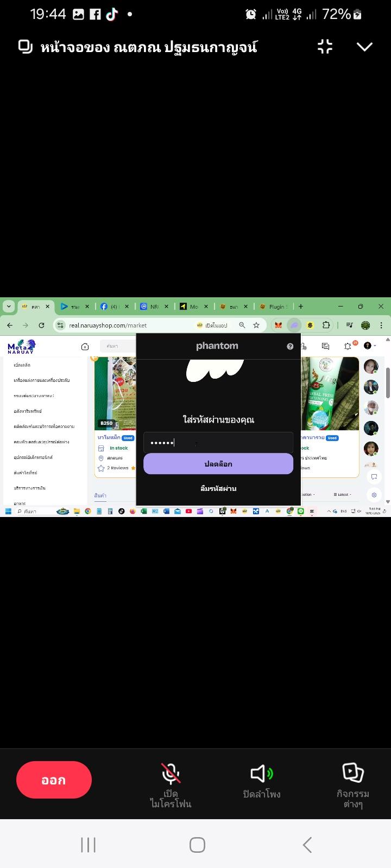The image size is (391, 868).
Task: Switch to the Plugin browser tab
Action: (x=276, y=307)
